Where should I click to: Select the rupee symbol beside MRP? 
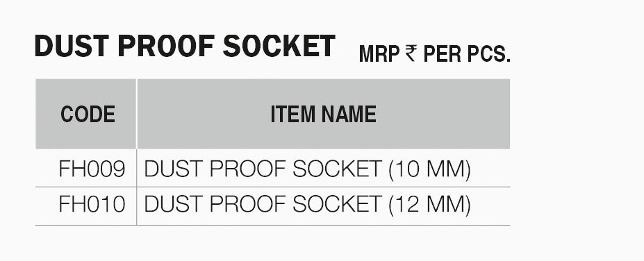click(x=411, y=53)
